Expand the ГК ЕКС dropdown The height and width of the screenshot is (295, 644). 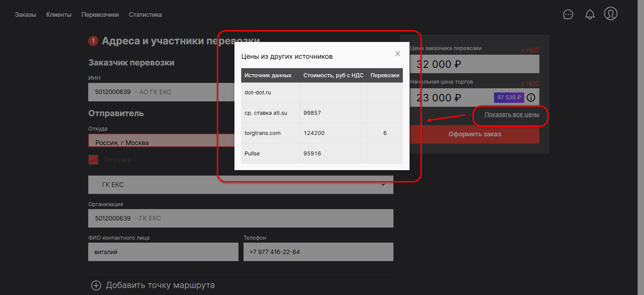pyautogui.click(x=383, y=185)
